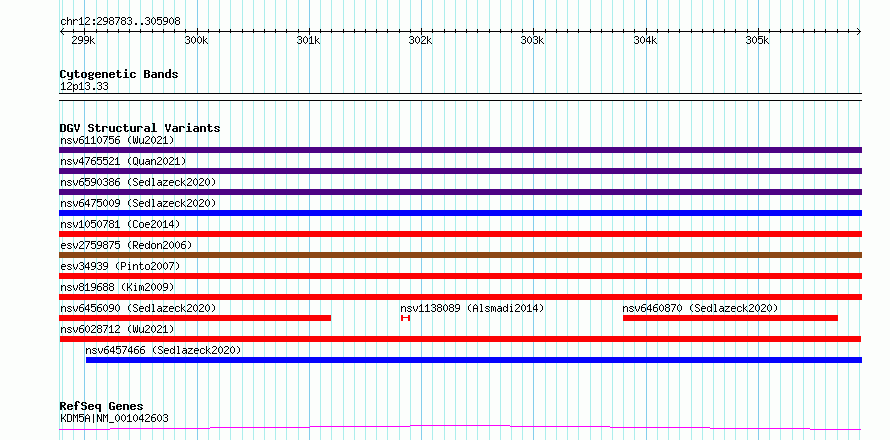Click the nsv1050781 (Coe2014) red bar
The image size is (890, 440).
click(460, 234)
